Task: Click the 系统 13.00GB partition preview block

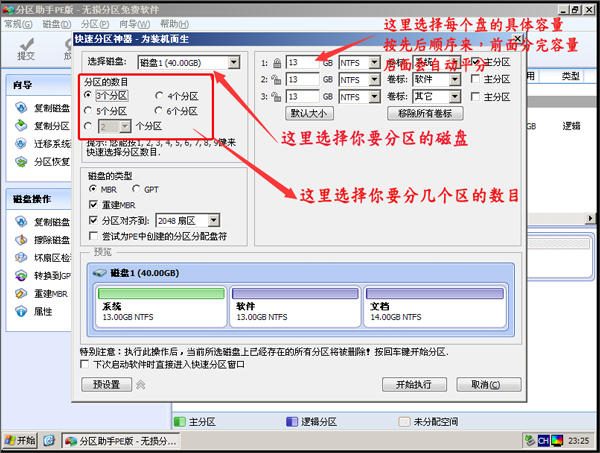Action: point(161,307)
